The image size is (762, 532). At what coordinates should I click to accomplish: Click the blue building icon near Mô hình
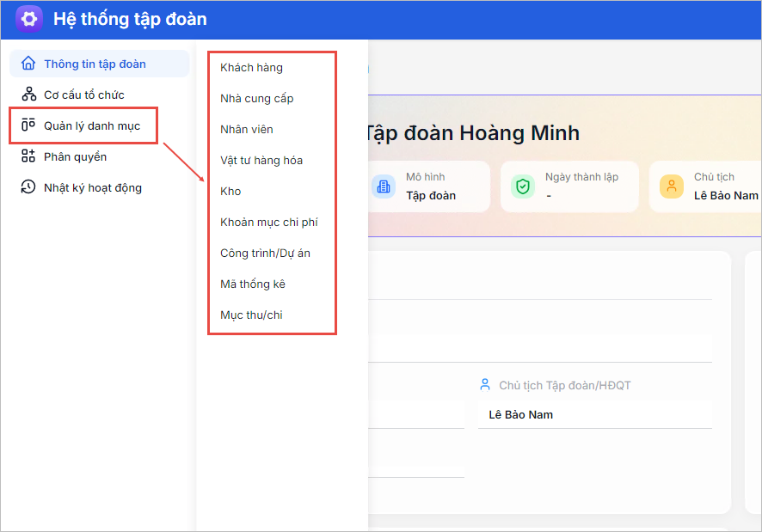point(384,187)
